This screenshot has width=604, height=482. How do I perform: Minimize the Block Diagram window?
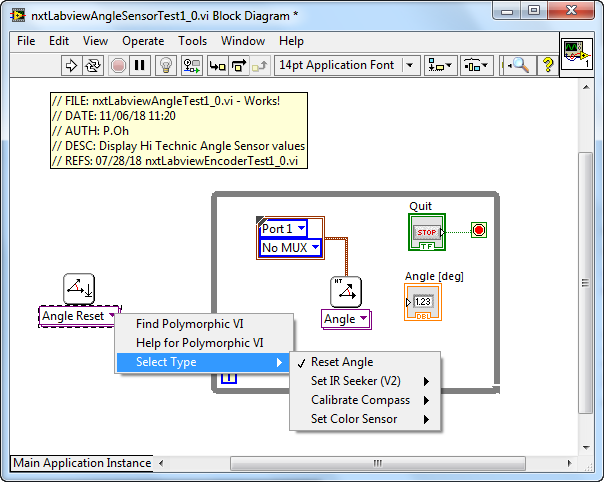[507, 11]
